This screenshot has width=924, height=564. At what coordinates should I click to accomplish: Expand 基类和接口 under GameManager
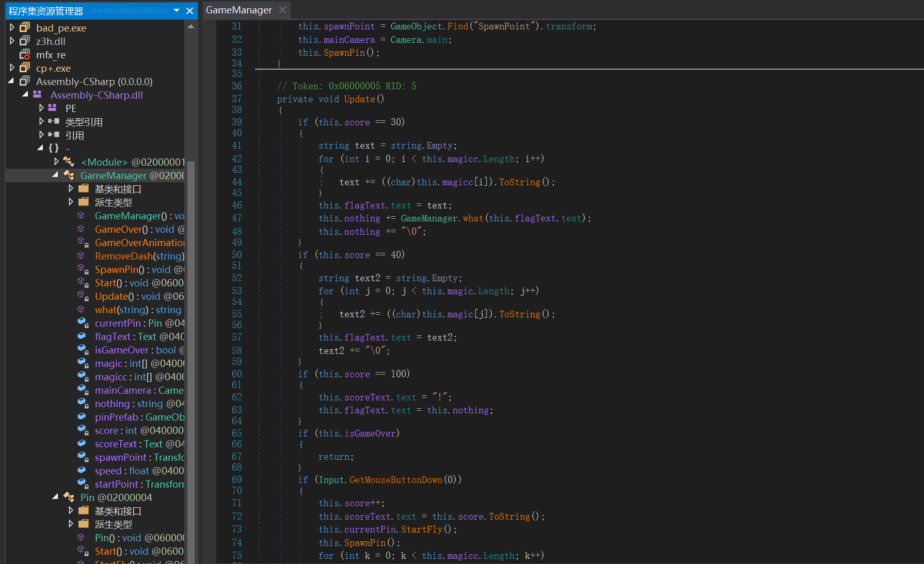71,188
